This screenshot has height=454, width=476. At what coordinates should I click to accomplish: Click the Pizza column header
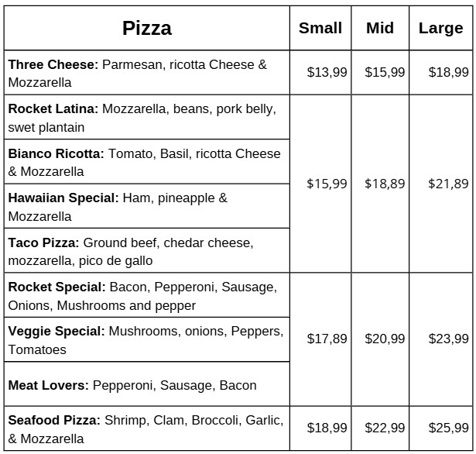point(147,29)
